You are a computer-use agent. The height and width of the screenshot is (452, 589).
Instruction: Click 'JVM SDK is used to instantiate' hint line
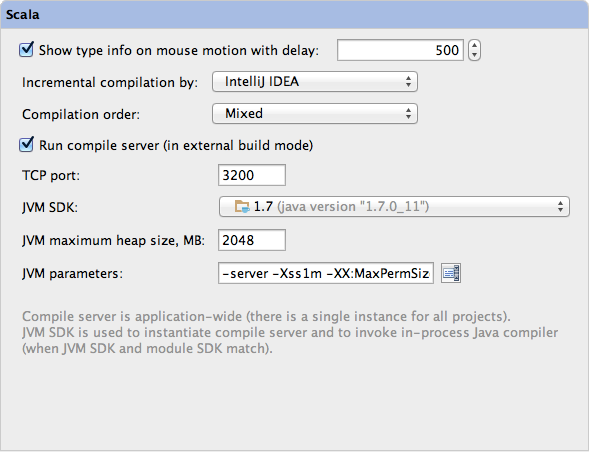click(290, 333)
